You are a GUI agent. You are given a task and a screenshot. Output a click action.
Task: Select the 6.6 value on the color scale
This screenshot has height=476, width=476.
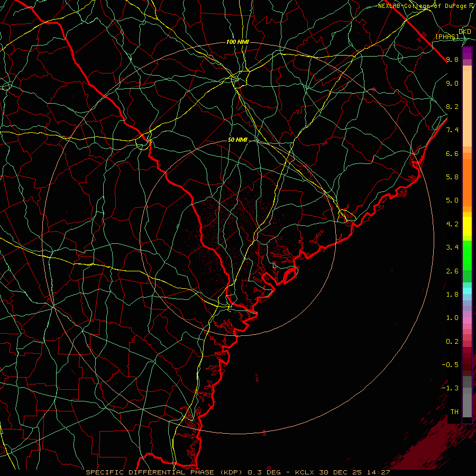pos(452,153)
